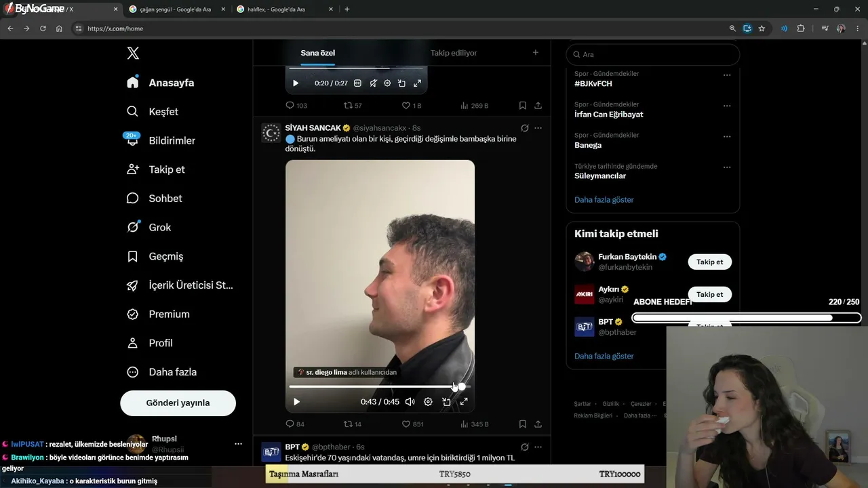Reload the page in browser toolbar
868x488 pixels.
tap(43, 28)
